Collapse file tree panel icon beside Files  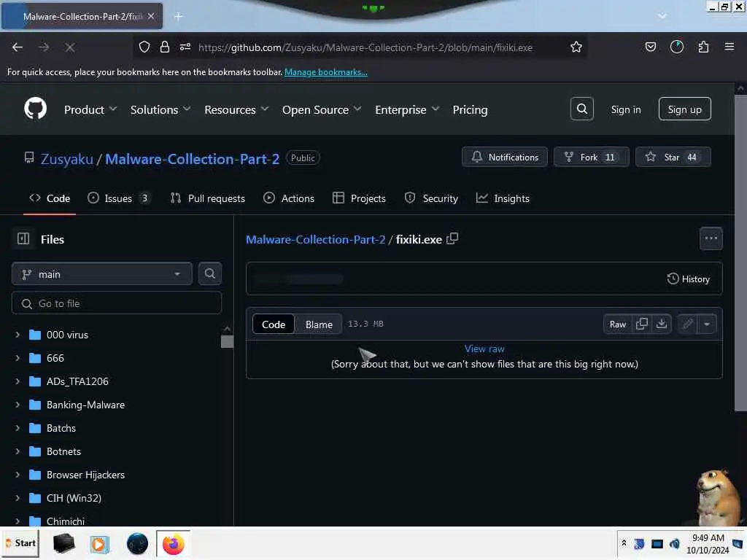coord(23,238)
